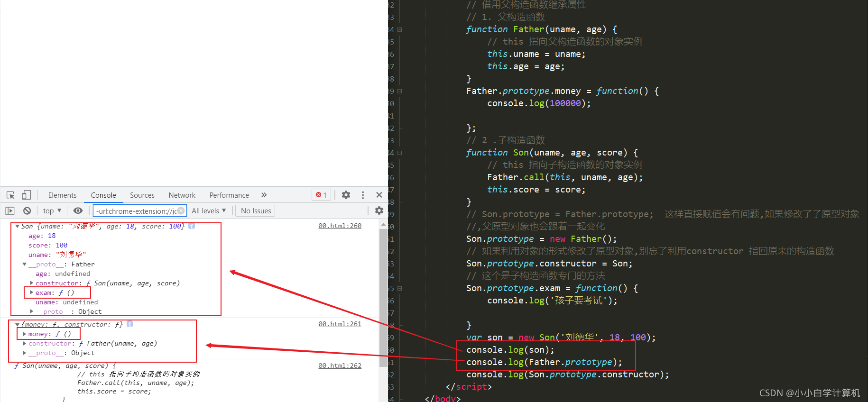Open the All levels log filter dropdown
The height and width of the screenshot is (402, 868).
[x=209, y=211]
